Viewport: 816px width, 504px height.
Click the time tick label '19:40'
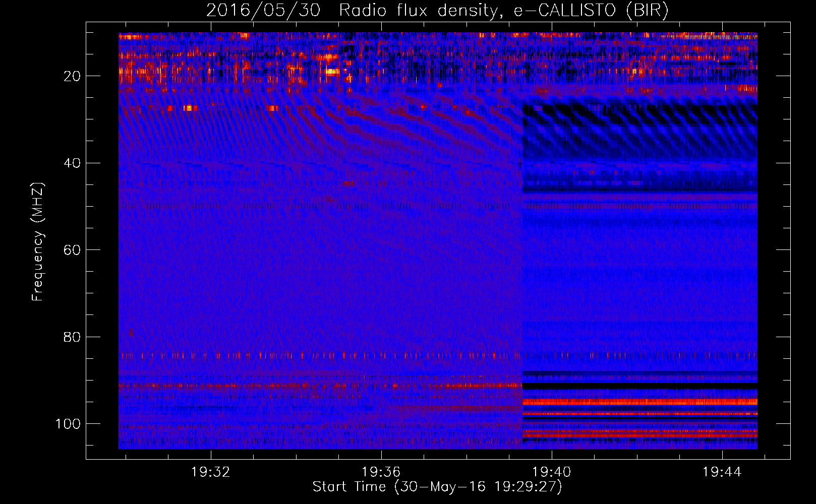(552, 472)
